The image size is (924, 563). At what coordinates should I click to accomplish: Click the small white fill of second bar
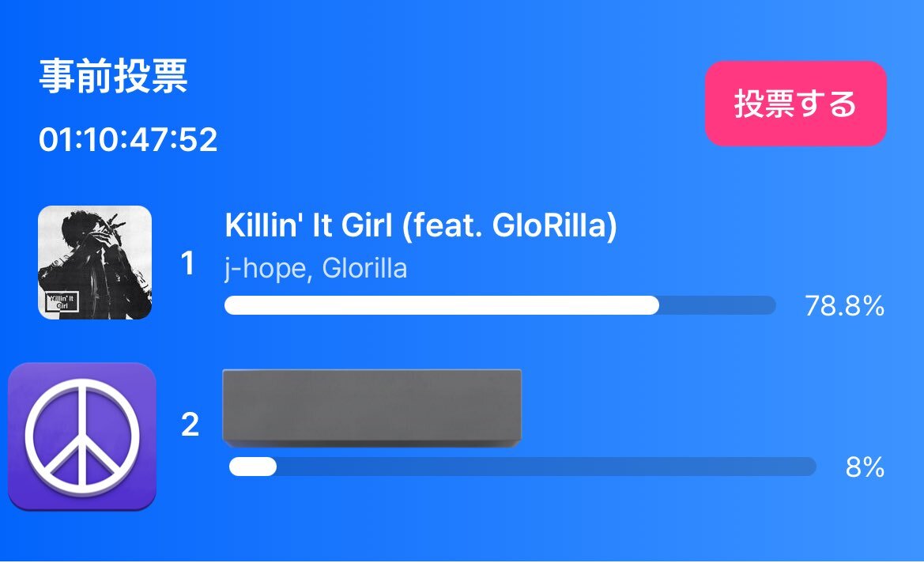pos(253,467)
